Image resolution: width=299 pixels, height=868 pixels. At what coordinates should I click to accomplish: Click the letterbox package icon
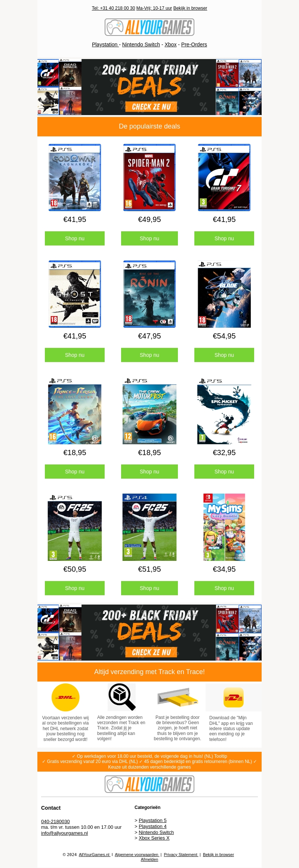click(x=178, y=697)
